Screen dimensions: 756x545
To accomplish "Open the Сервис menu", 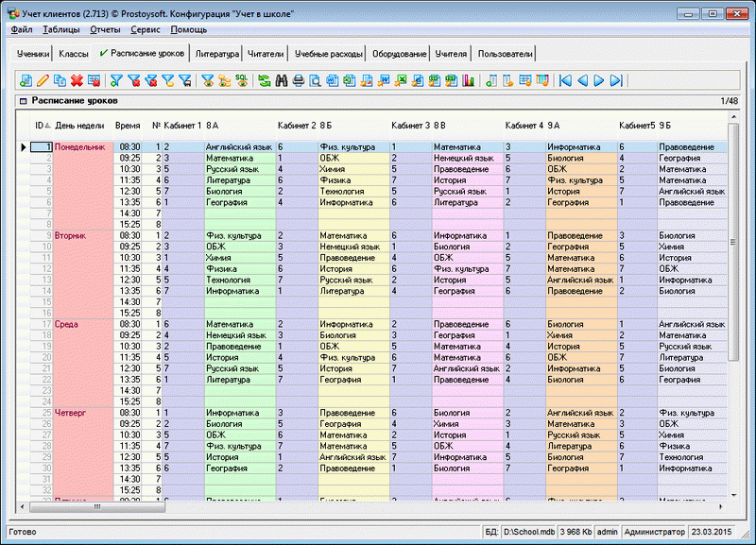I will click(145, 30).
